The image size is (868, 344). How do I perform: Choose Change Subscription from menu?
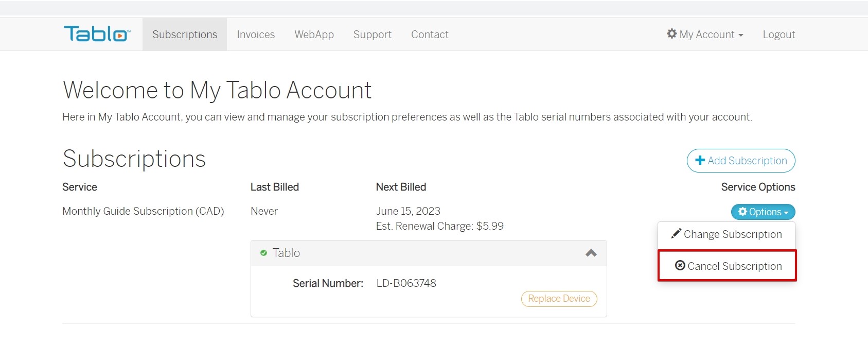point(727,234)
